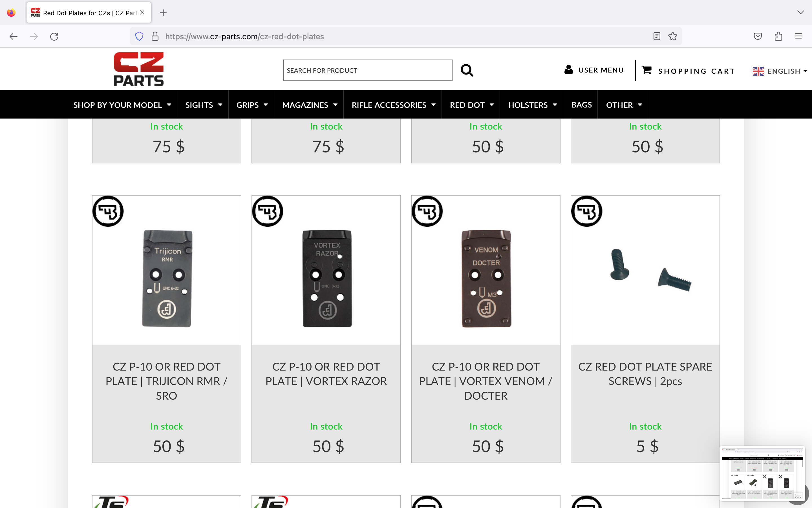Image resolution: width=812 pixels, height=508 pixels.
Task: Click the screenshot preview thumbnail
Action: [762, 473]
